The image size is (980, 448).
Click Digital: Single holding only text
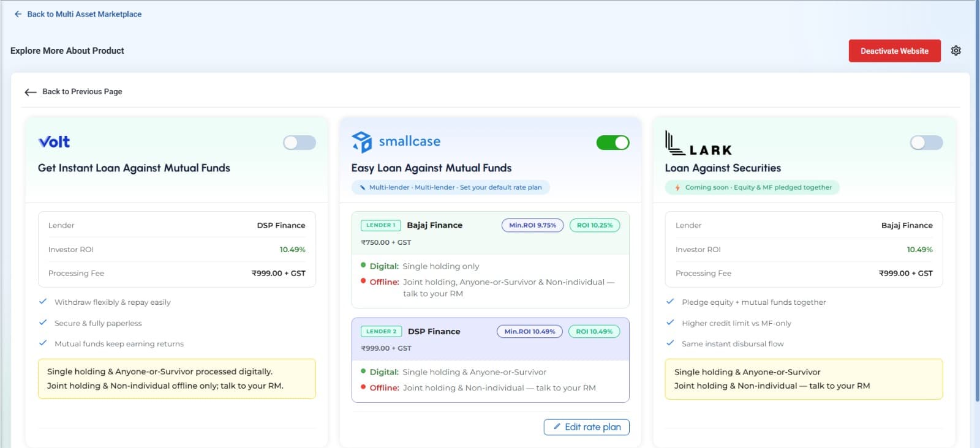point(424,266)
